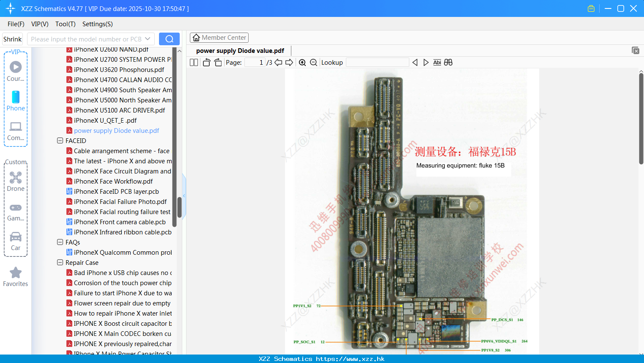The image size is (644, 363).
Task: Open Corrosion of the touch power chip
Action: (x=119, y=283)
